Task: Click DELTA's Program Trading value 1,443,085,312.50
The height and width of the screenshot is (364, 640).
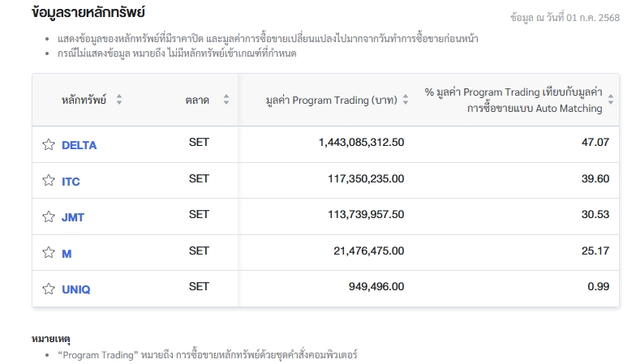Action: [x=361, y=143]
